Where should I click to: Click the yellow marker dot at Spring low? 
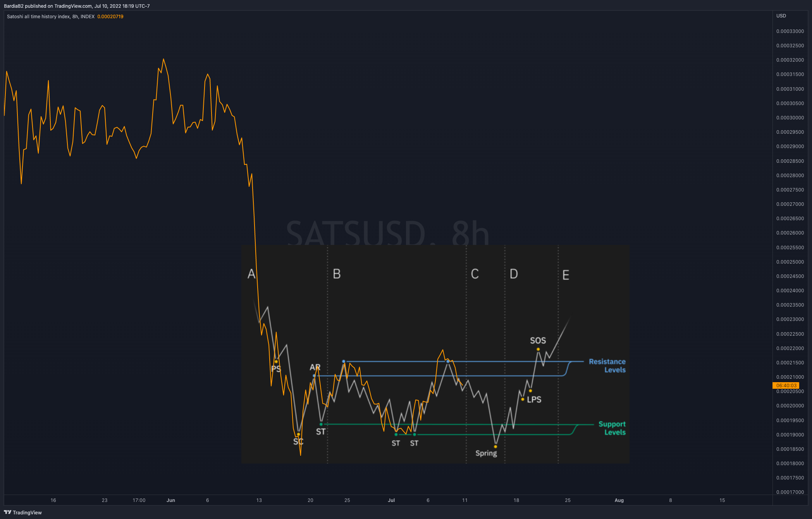(x=495, y=447)
